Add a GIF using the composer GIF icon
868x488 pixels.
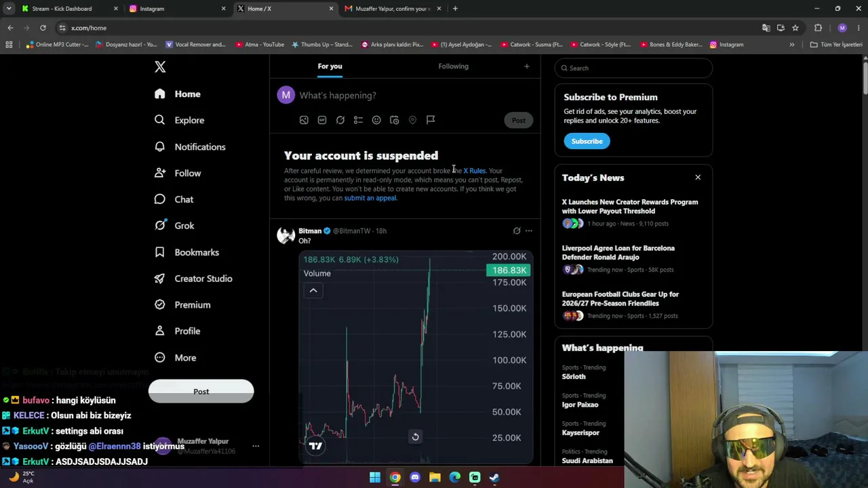[322, 120]
